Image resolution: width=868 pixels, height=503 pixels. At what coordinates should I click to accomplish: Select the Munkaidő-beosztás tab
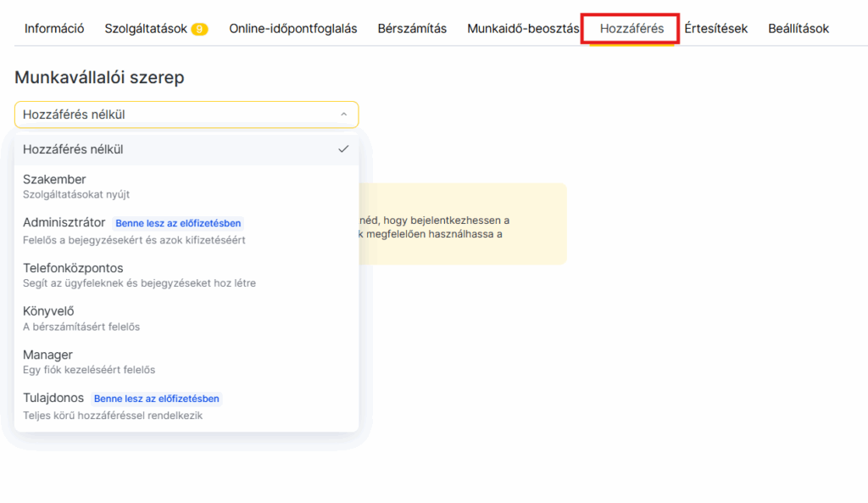click(x=522, y=29)
